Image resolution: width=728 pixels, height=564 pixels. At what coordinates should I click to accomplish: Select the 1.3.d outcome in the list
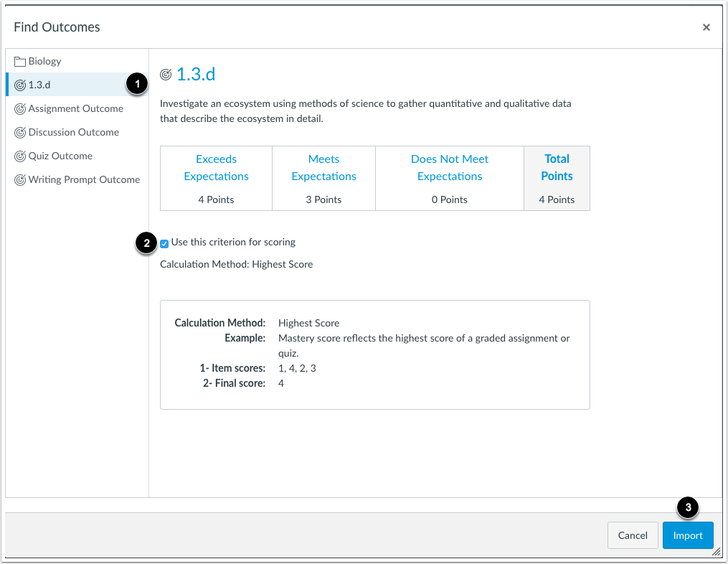(x=77, y=85)
